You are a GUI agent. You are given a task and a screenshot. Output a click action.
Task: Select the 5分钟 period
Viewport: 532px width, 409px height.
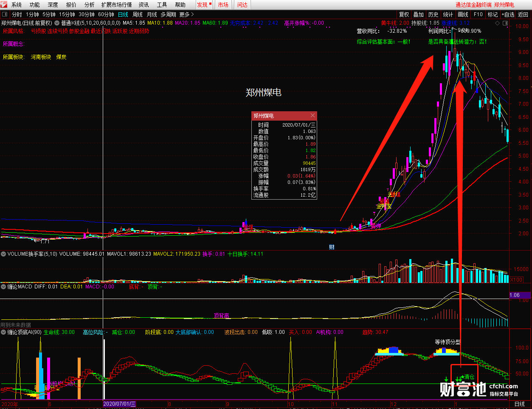pyautogui.click(x=49, y=14)
